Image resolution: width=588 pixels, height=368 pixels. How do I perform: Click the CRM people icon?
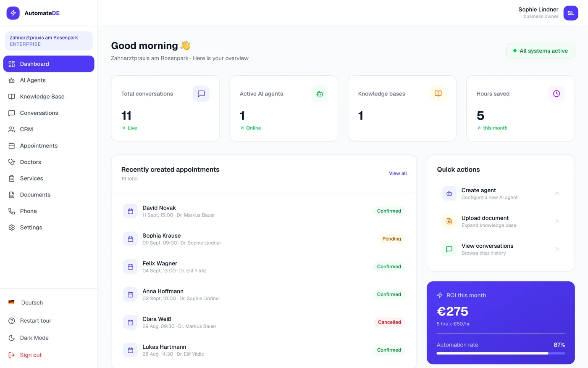12,130
